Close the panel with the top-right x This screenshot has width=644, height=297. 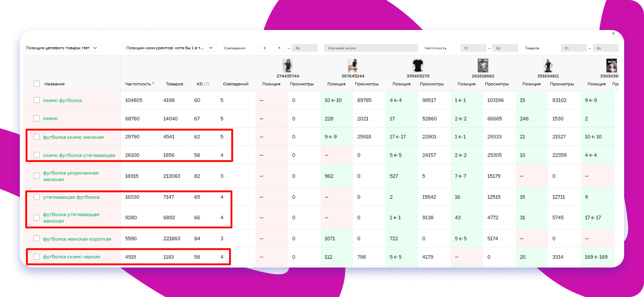(613, 33)
